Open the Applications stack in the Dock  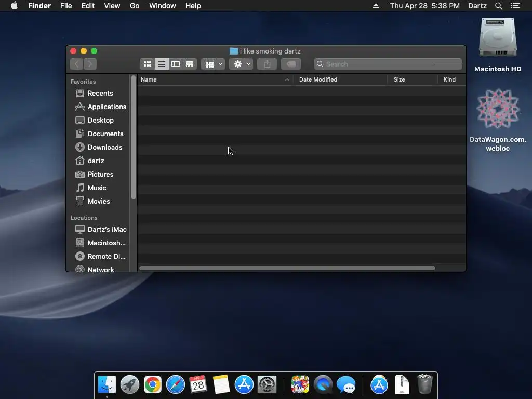(379, 384)
